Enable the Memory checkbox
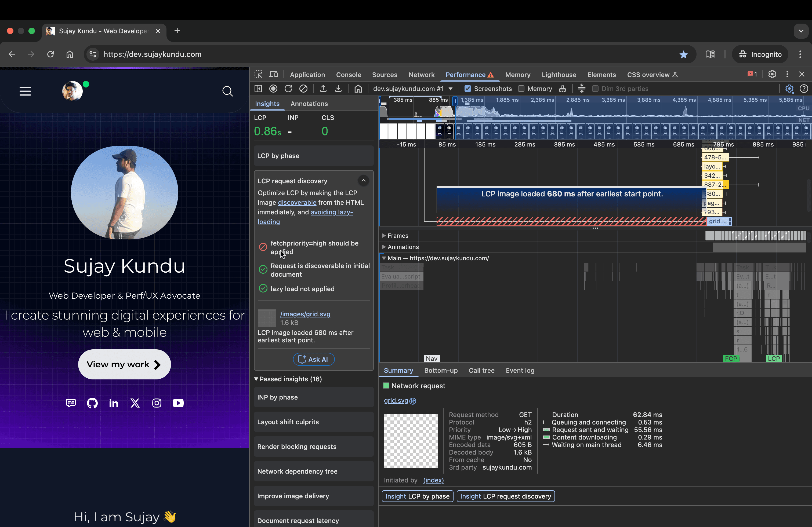812x527 pixels. click(521, 89)
